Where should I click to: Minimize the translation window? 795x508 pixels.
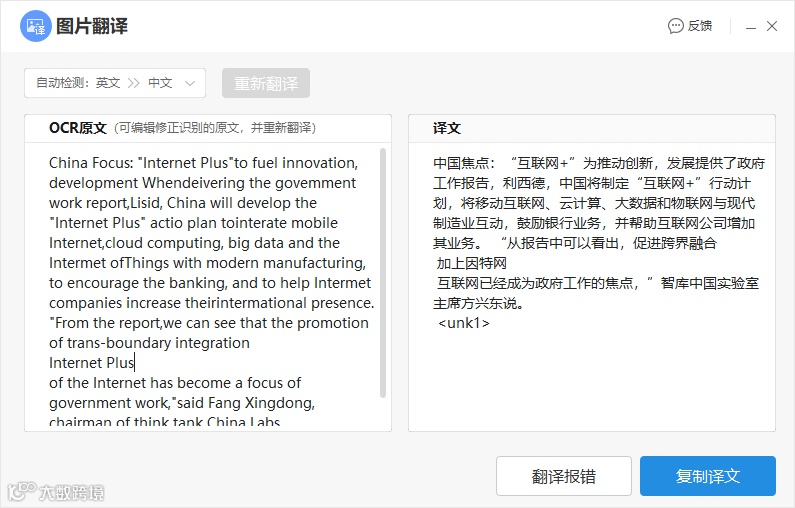click(751, 26)
